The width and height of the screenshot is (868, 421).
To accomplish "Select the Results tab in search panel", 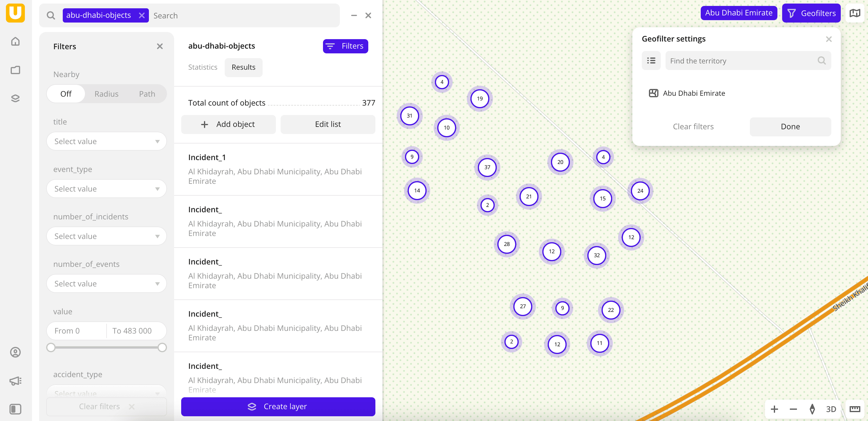I will pos(244,67).
